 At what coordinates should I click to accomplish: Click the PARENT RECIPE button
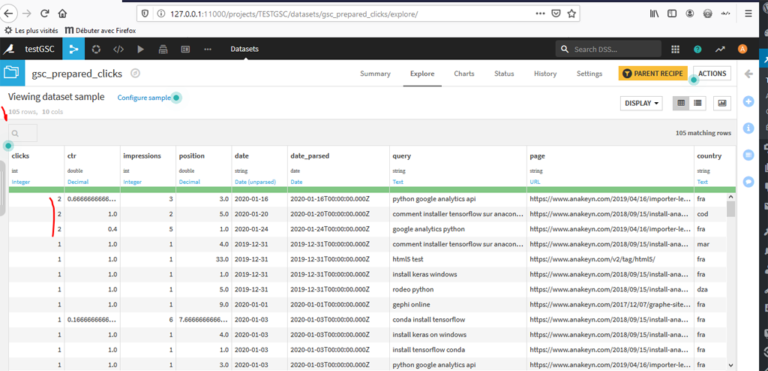tap(653, 74)
